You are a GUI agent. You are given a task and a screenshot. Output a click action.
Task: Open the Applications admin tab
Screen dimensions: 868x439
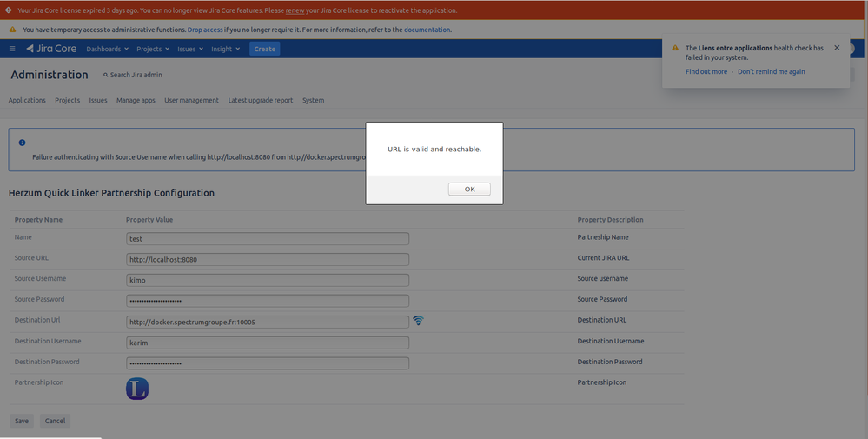27,100
